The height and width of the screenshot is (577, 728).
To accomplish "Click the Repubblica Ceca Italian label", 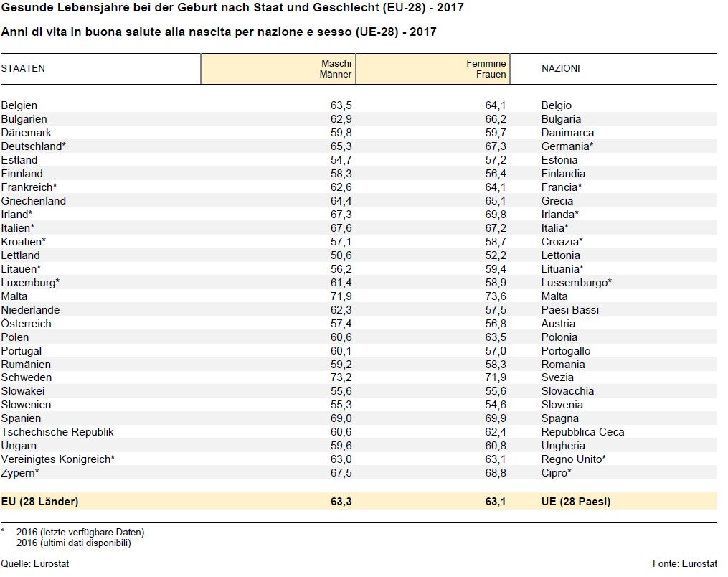I will click(582, 432).
